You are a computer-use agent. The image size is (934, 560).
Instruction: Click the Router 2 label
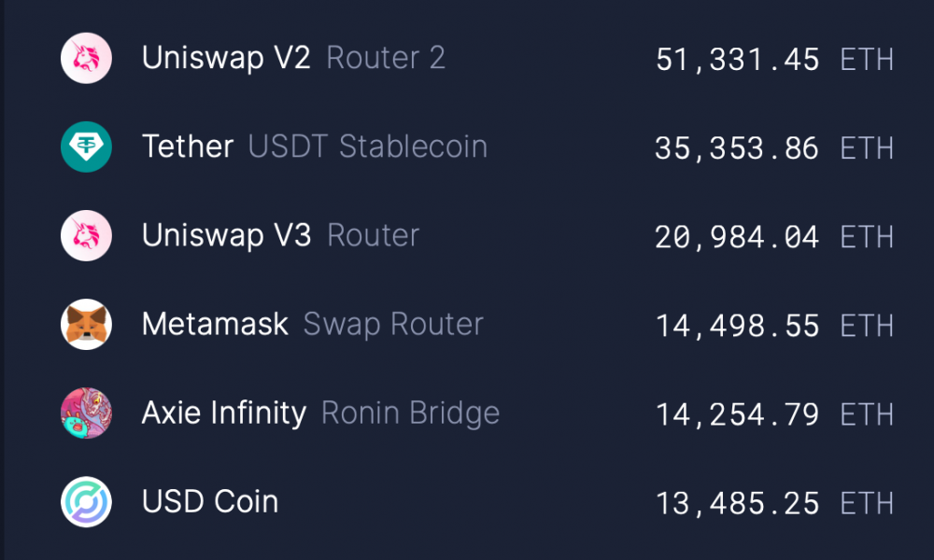tap(386, 58)
